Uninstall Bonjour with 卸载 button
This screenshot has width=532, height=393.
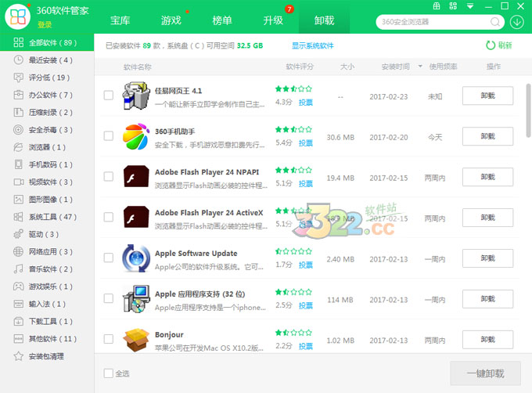(x=488, y=340)
